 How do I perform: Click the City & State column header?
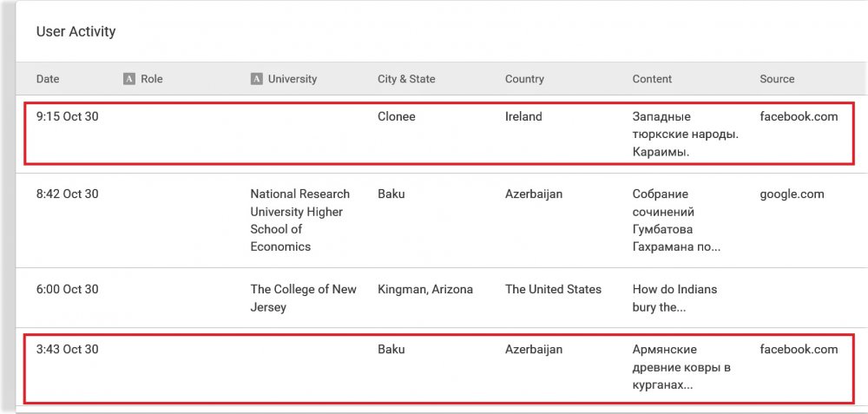click(406, 79)
